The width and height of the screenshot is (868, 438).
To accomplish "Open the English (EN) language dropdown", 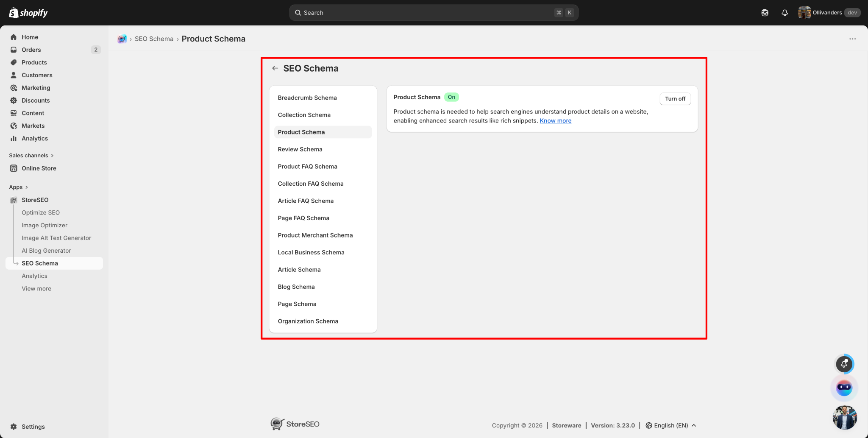I will pyautogui.click(x=671, y=425).
